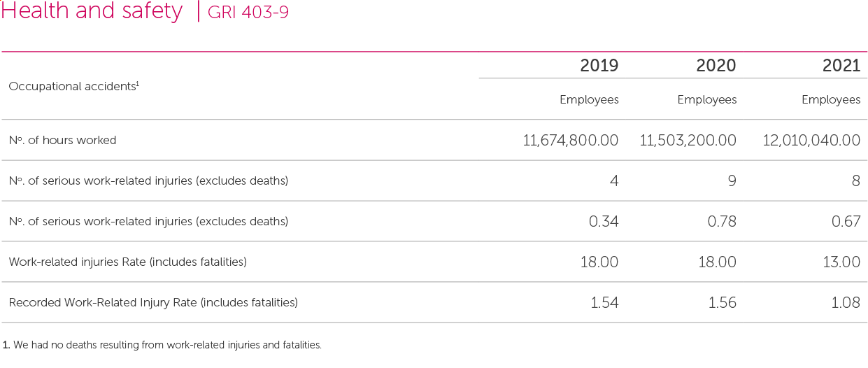868x368 pixels.
Task: Click the 13.00 value cell
Action: click(841, 262)
